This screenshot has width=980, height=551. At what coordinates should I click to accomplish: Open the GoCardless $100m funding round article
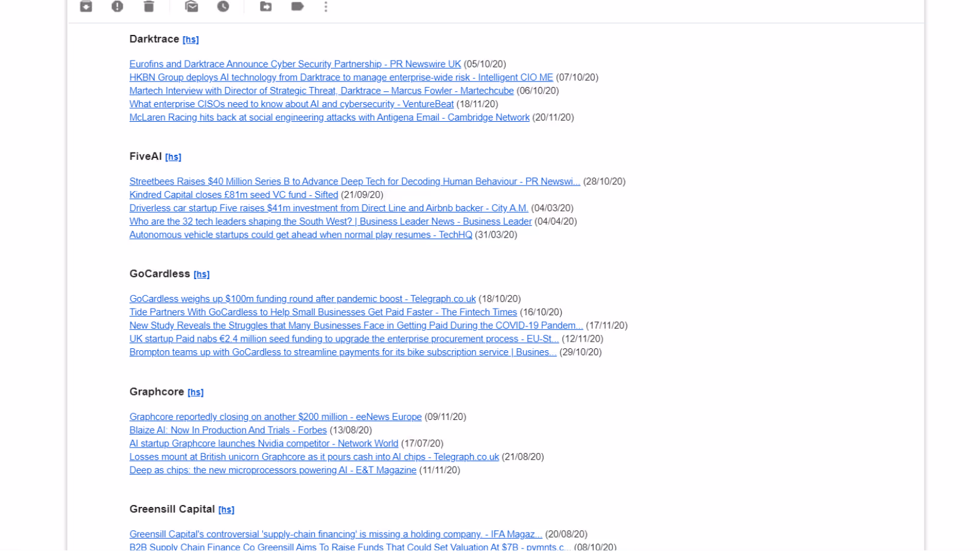tap(302, 299)
